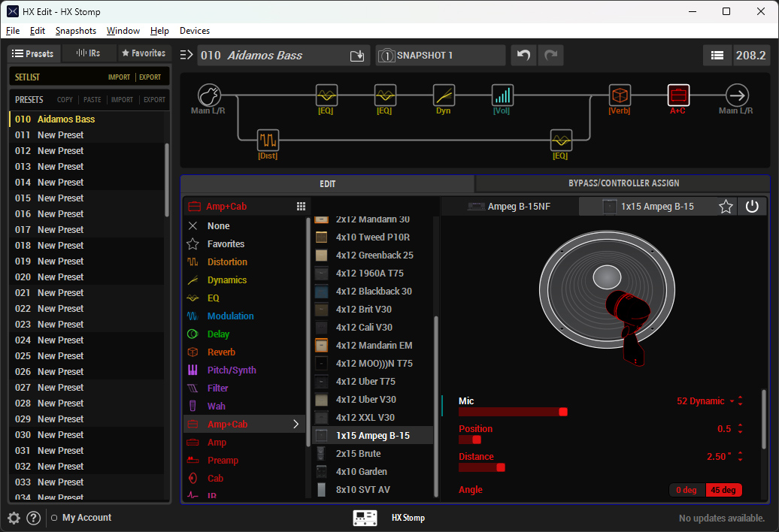Switch to the IRs tab
779x532 pixels.
tap(89, 53)
